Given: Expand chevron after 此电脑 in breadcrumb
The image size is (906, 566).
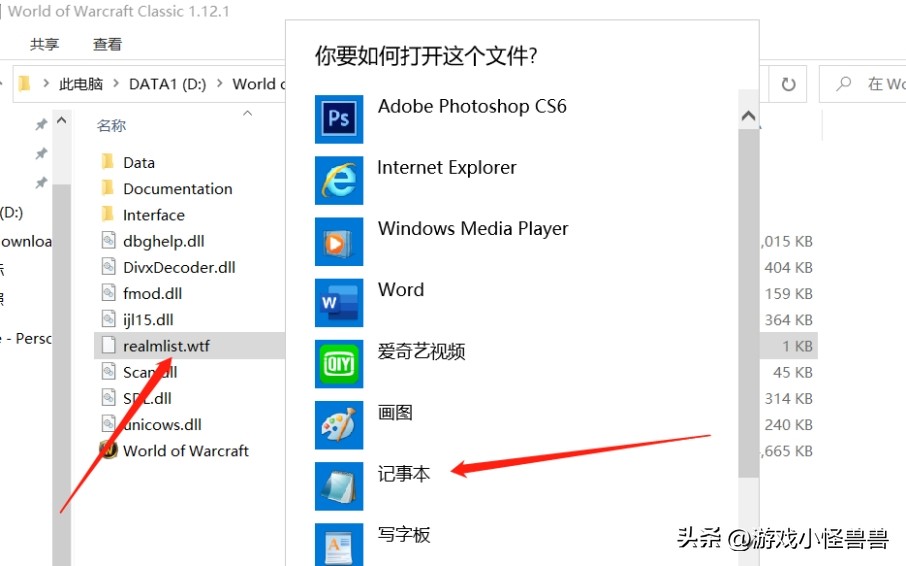Looking at the screenshot, I should (x=116, y=84).
